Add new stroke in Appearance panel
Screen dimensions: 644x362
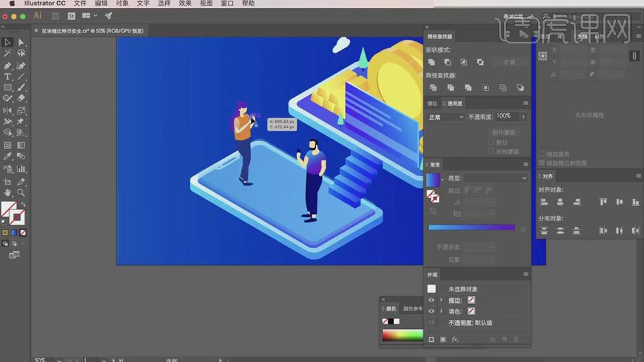pyautogui.click(x=431, y=339)
